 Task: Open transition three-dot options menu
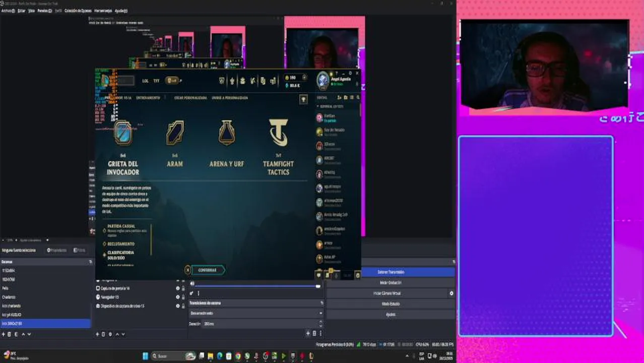(320, 333)
